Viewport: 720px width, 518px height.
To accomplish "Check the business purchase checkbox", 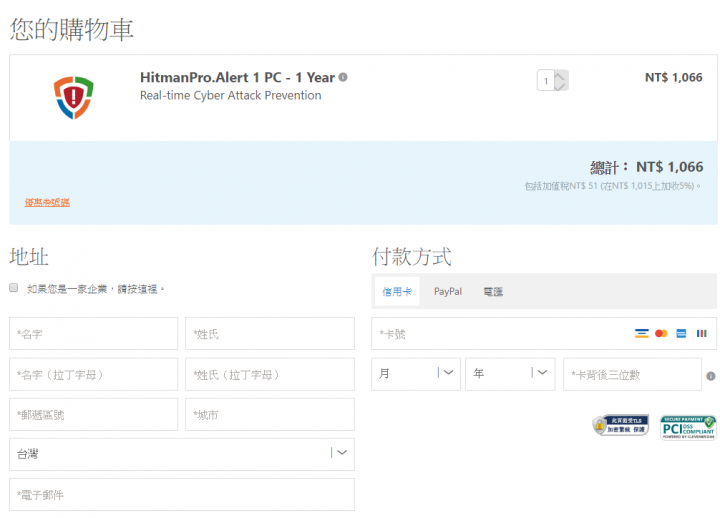I will click(14, 287).
